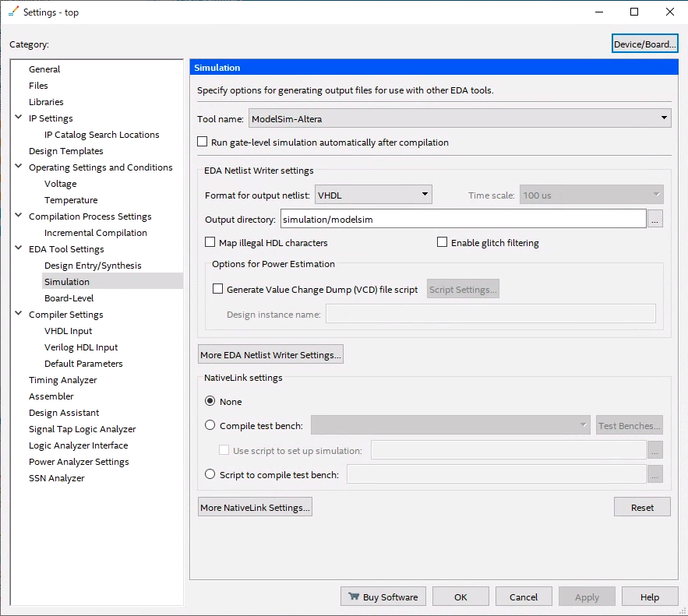The image size is (688, 616).
Task: Check Map illegal HDL characters
Action: (x=210, y=242)
